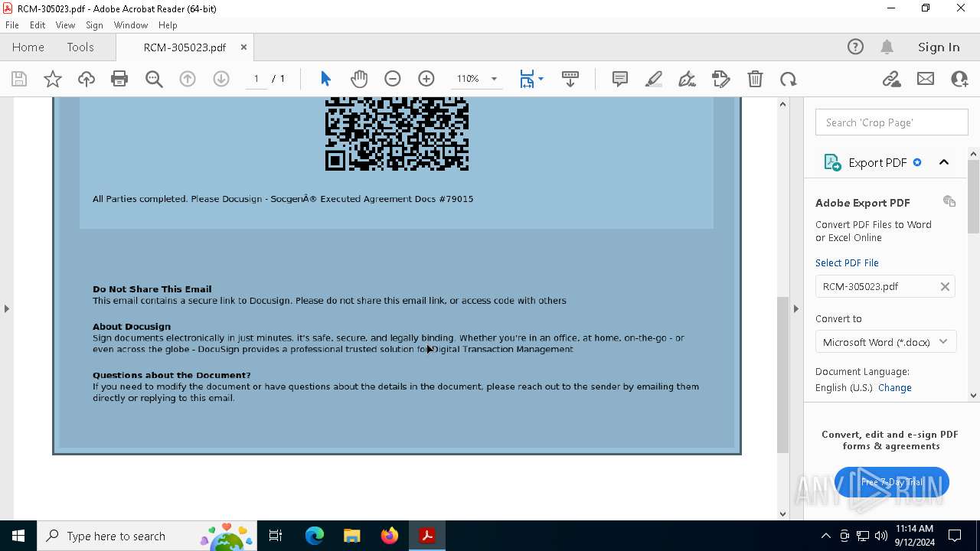Open the View menu
Image resolution: width=980 pixels, height=551 pixels.
tap(65, 25)
